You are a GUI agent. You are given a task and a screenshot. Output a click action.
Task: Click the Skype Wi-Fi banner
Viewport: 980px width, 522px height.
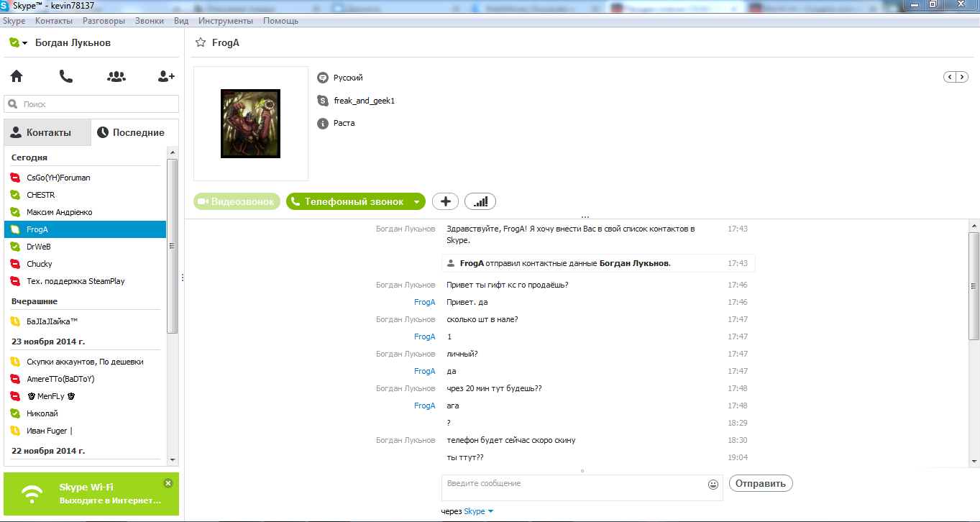[x=91, y=493]
